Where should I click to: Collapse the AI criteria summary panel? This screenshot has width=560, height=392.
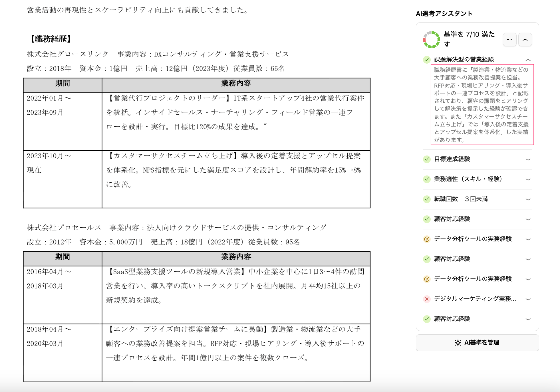[525, 40]
